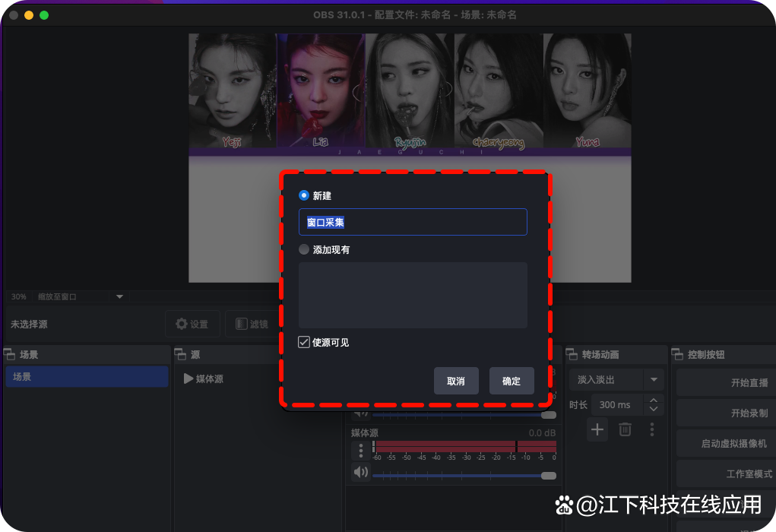776x532 pixels.
Task: Click 控制按钮 panel dock icon
Action: click(x=677, y=354)
